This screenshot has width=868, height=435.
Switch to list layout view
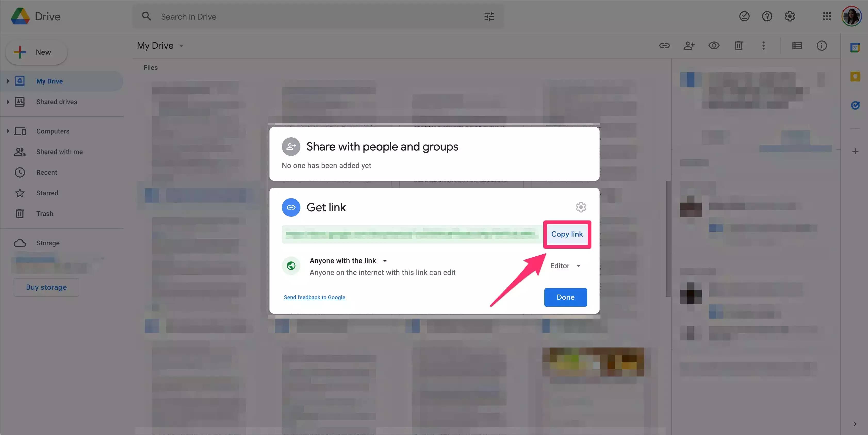pos(797,46)
